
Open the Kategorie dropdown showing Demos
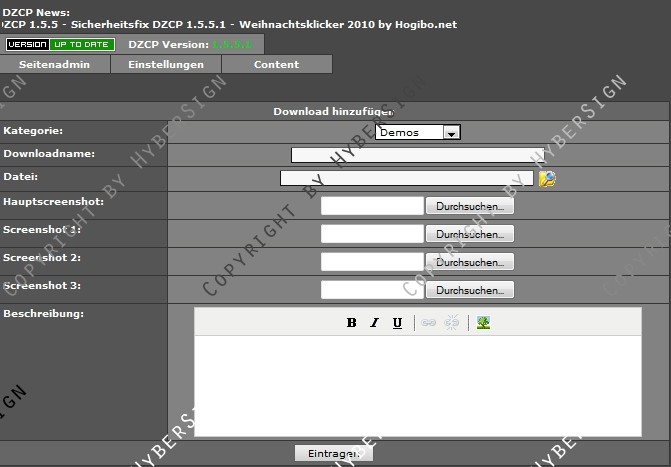click(418, 132)
